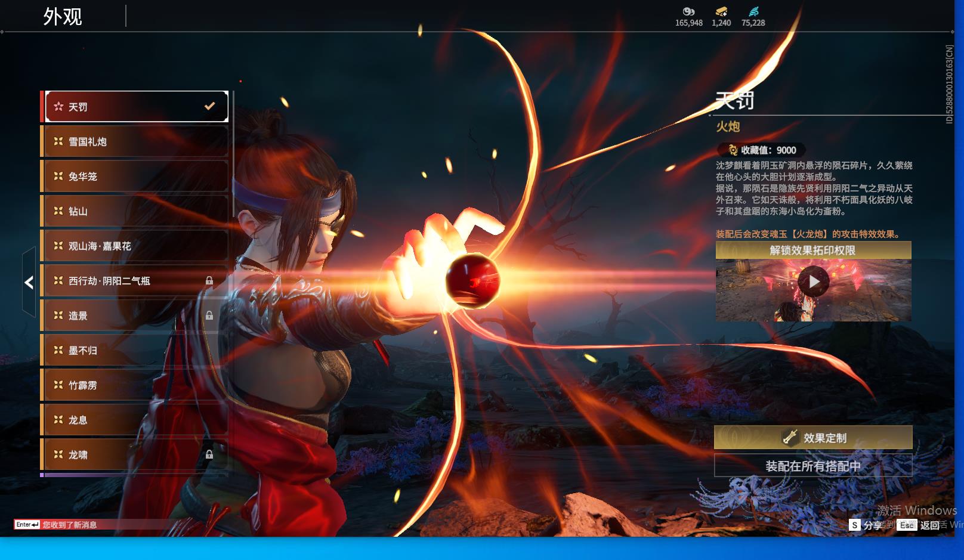Collapse the skin list with left arrow
This screenshot has height=560, width=964.
29,282
